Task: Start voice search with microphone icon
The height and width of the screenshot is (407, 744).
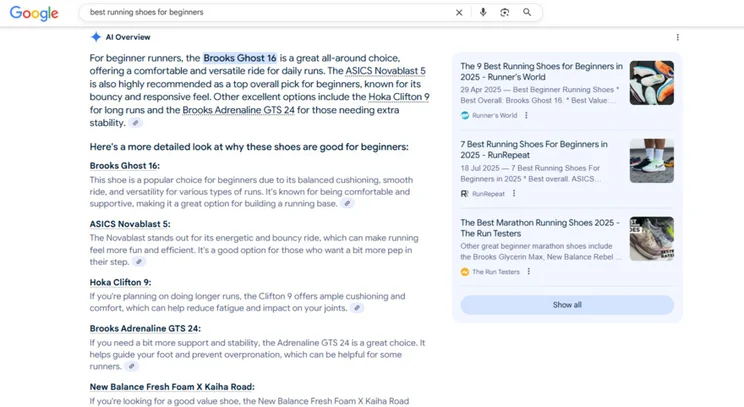Action: point(483,12)
